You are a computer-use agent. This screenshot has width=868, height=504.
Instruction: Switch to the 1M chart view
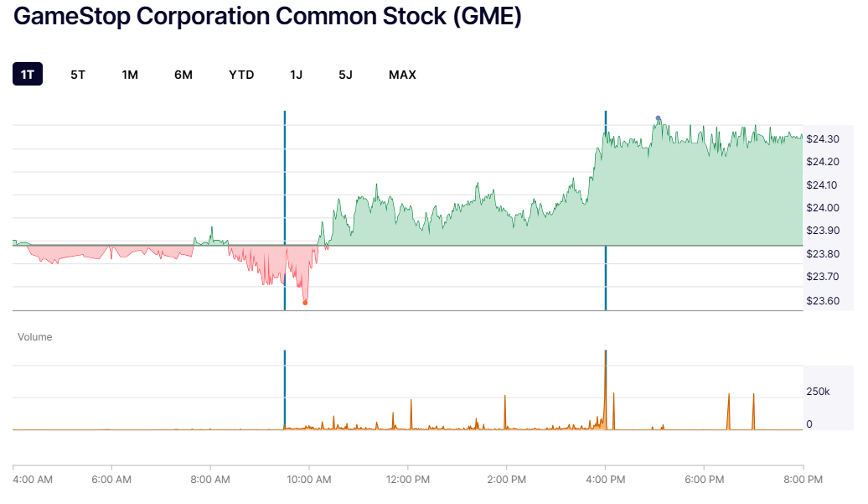(130, 74)
